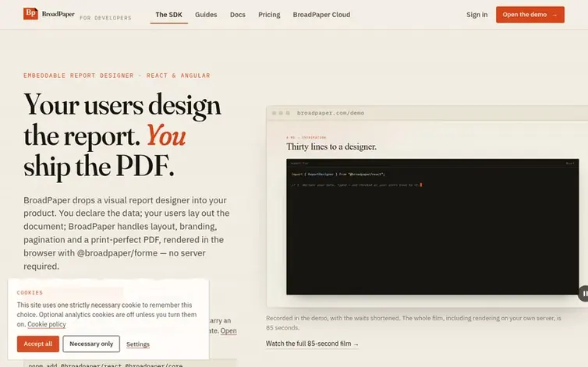This screenshot has height=367, width=588.
Task: Click the Open the demo button
Action: 530,15
